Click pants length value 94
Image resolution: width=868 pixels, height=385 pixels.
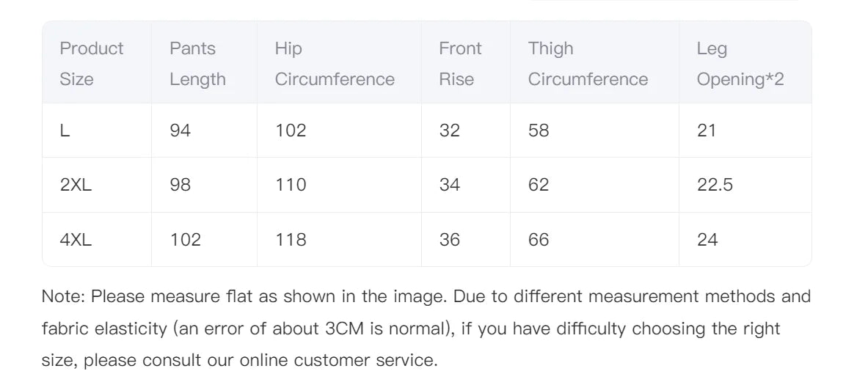tap(180, 131)
